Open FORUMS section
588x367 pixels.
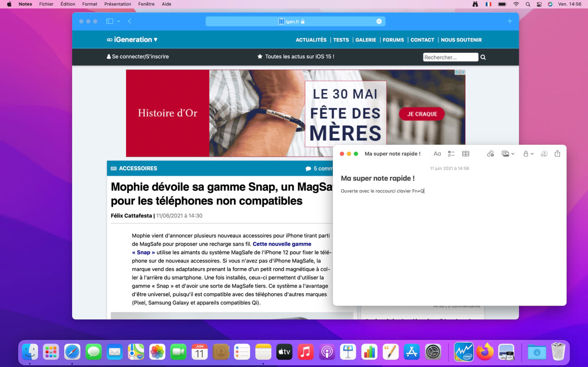(394, 40)
